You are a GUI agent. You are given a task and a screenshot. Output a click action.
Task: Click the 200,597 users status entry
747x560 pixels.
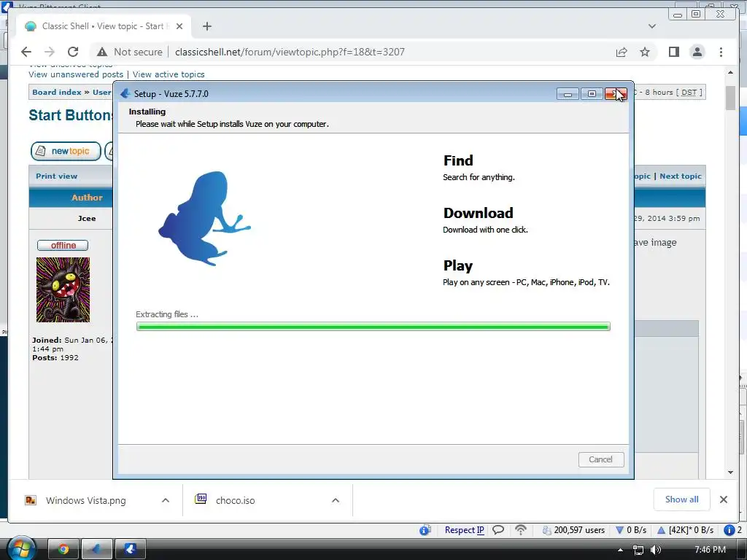(x=573, y=530)
